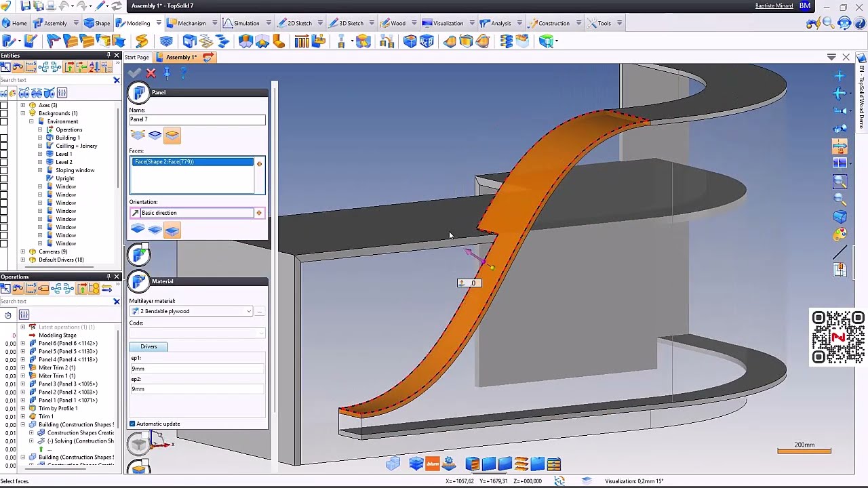Screen dimensions: 868x488
Task: Select the Modeling Stage row in Operations
Action: tap(58, 335)
